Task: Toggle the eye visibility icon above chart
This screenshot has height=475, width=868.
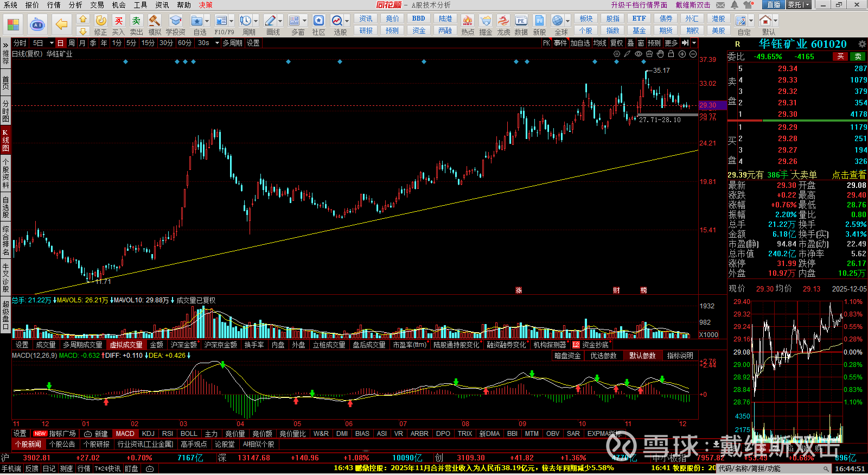Action: coord(639,54)
